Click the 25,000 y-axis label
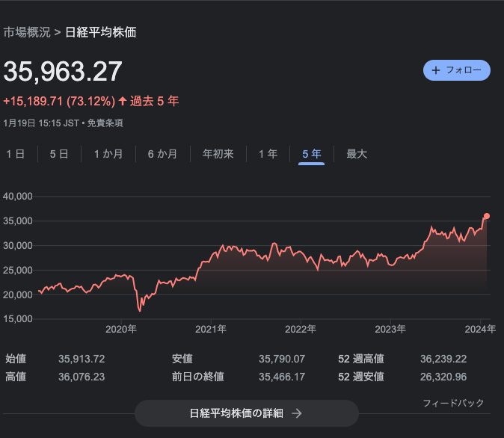The image size is (504, 438). pos(18,271)
